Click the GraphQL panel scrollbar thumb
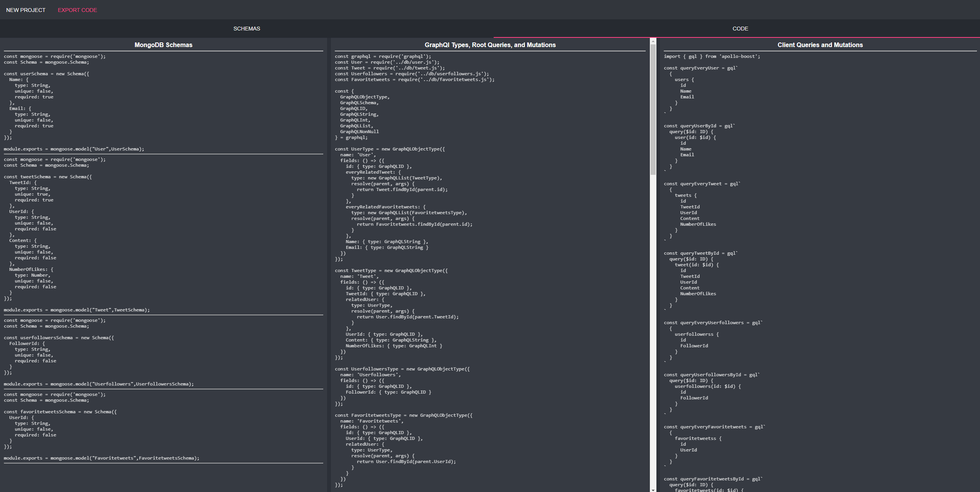 [x=653, y=110]
